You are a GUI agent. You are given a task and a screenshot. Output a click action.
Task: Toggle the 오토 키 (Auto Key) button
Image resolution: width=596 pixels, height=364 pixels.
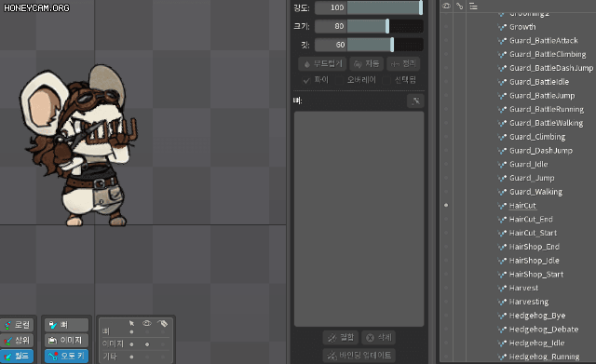click(x=66, y=356)
